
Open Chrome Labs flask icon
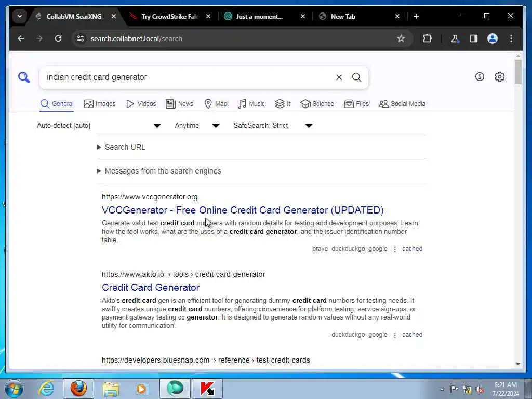[455, 38]
